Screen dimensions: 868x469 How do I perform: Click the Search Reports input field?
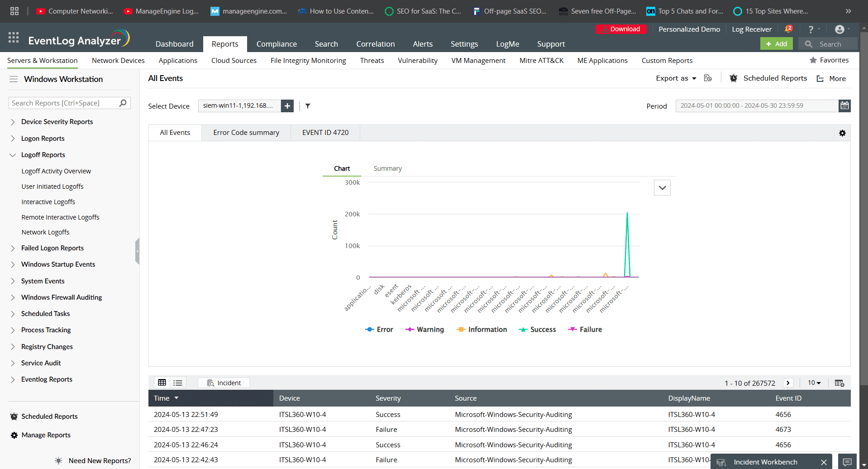point(63,103)
